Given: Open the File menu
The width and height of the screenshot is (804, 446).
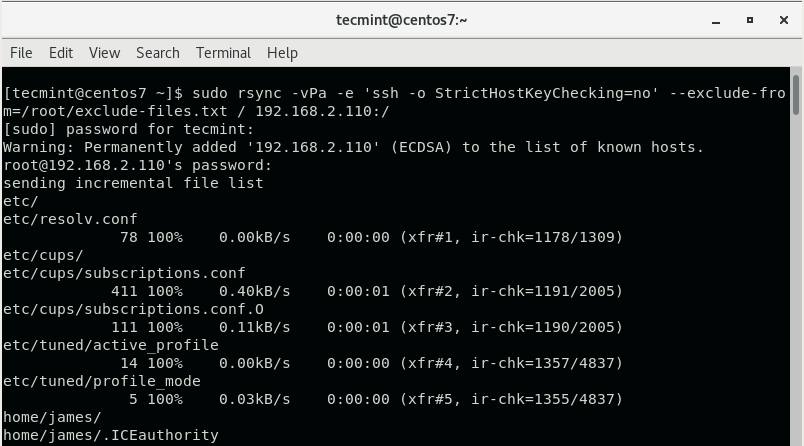Looking at the screenshot, I should click(21, 53).
